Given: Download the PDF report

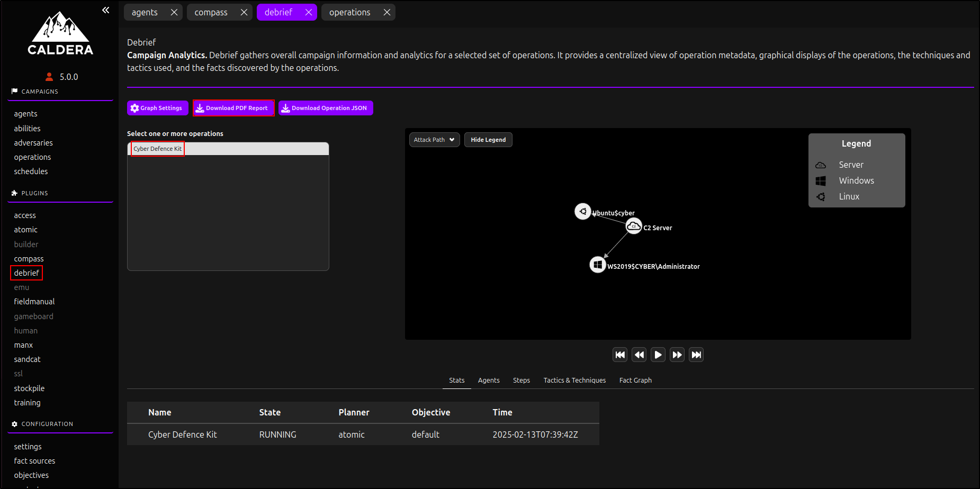Looking at the screenshot, I should tap(233, 108).
